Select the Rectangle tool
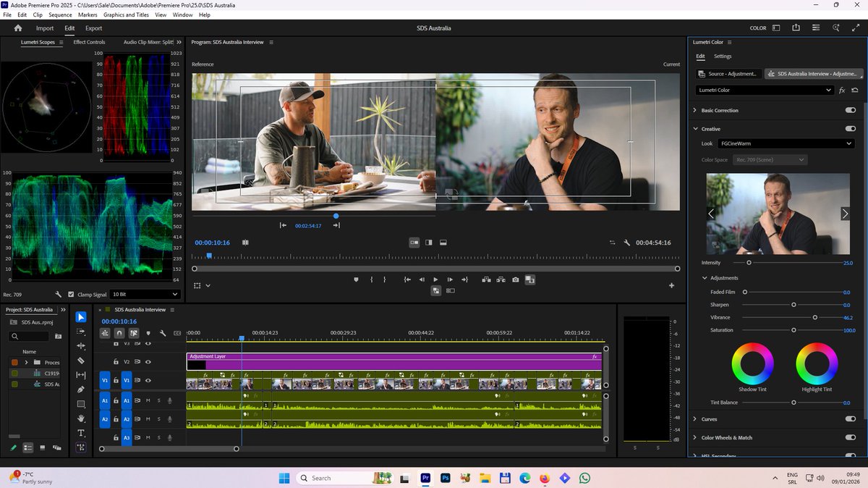This screenshot has height=488, width=868. point(81,404)
